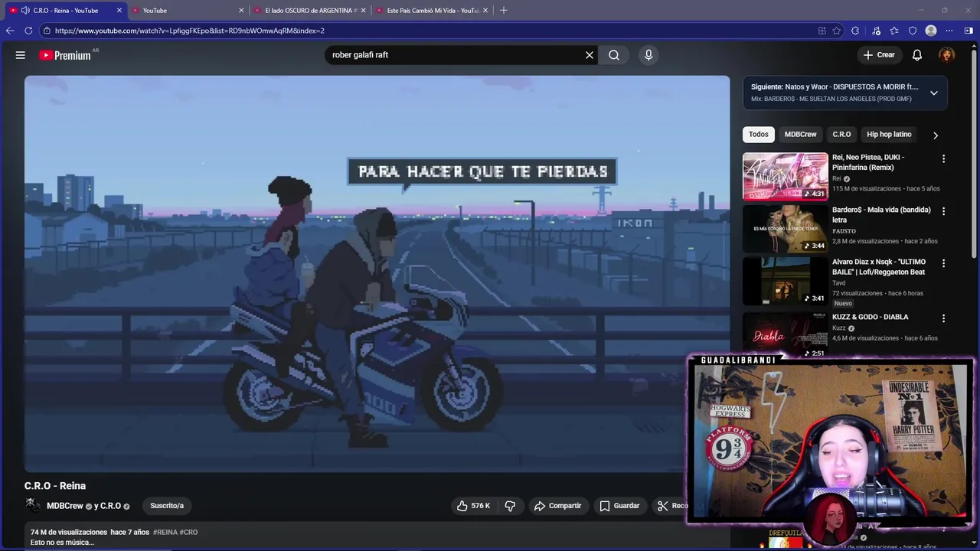Viewport: 980px width, 551px height.
Task: Open options for Mala vida (bandida) video
Action: pyautogui.click(x=943, y=210)
